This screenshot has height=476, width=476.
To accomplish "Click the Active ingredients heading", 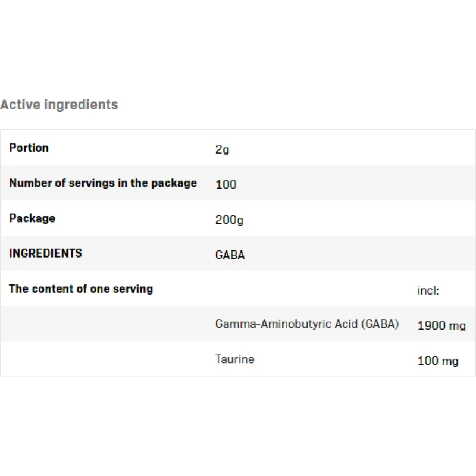I will pyautogui.click(x=59, y=105).
